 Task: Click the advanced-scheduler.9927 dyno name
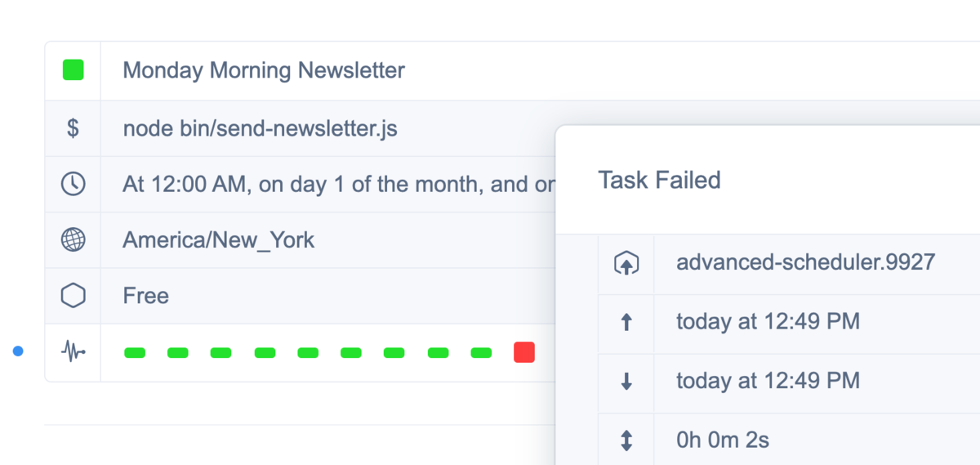click(x=805, y=262)
